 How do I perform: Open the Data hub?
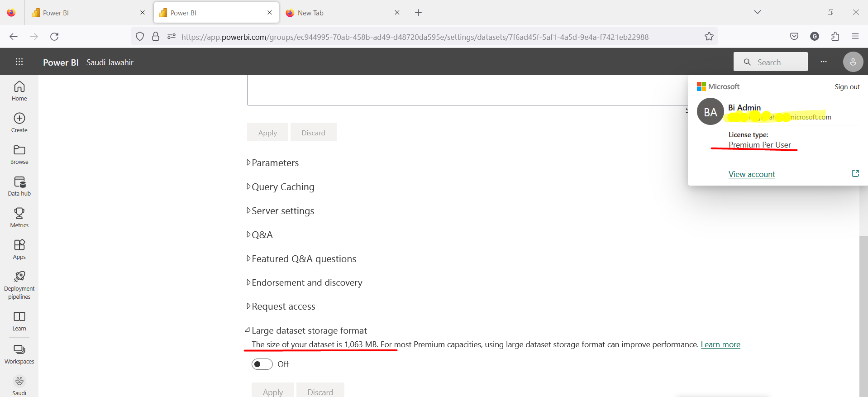(x=19, y=186)
